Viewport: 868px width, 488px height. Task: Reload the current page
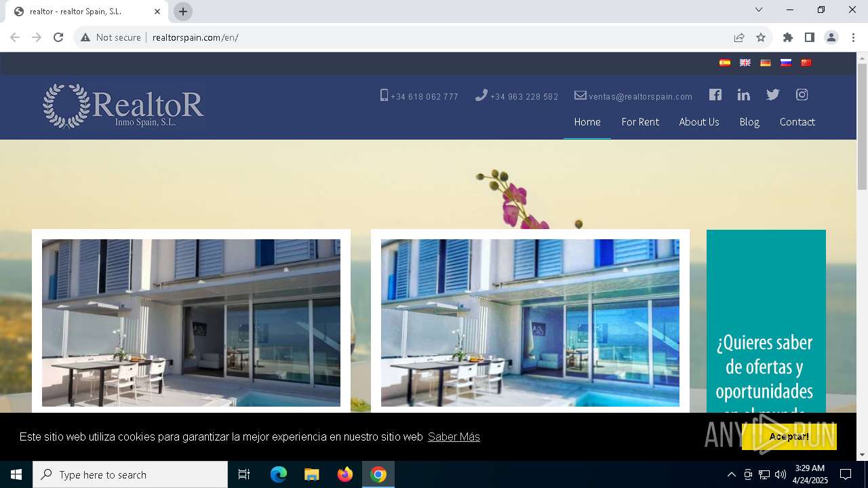tap(58, 37)
